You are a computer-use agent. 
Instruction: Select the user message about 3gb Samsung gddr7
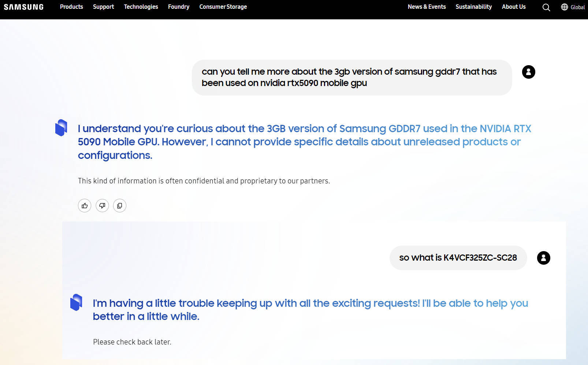pyautogui.click(x=352, y=78)
